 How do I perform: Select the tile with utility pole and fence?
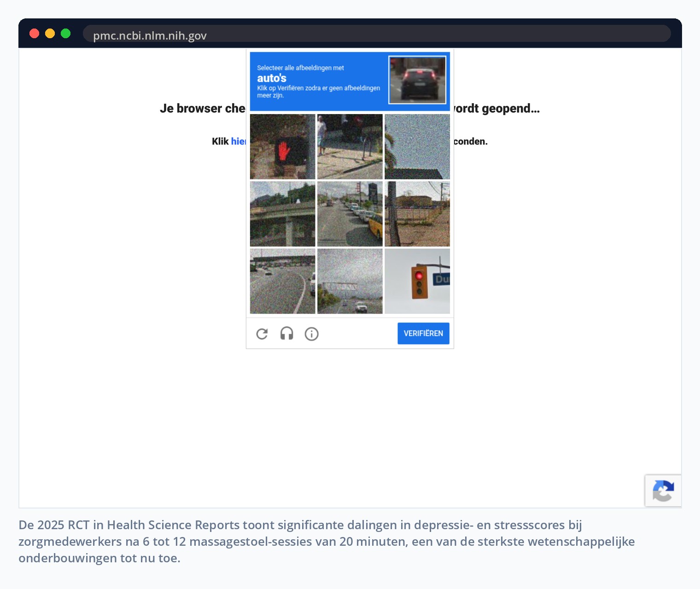pyautogui.click(x=417, y=214)
